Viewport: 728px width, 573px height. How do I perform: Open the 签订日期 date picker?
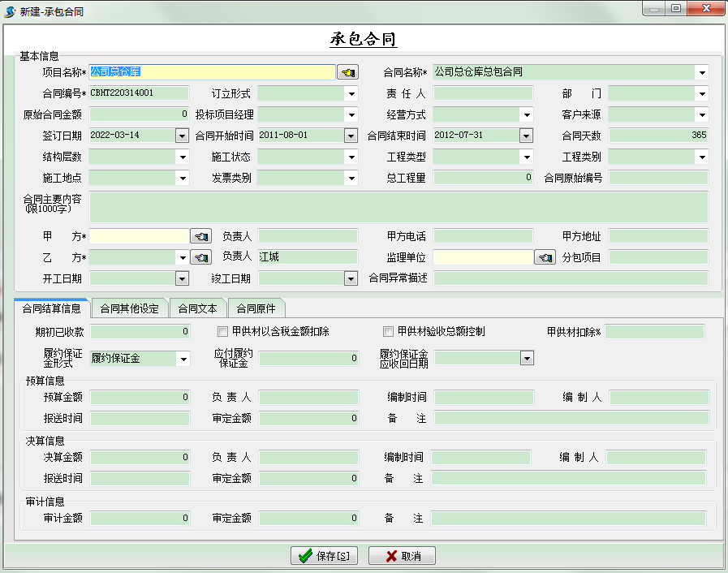[x=182, y=136]
